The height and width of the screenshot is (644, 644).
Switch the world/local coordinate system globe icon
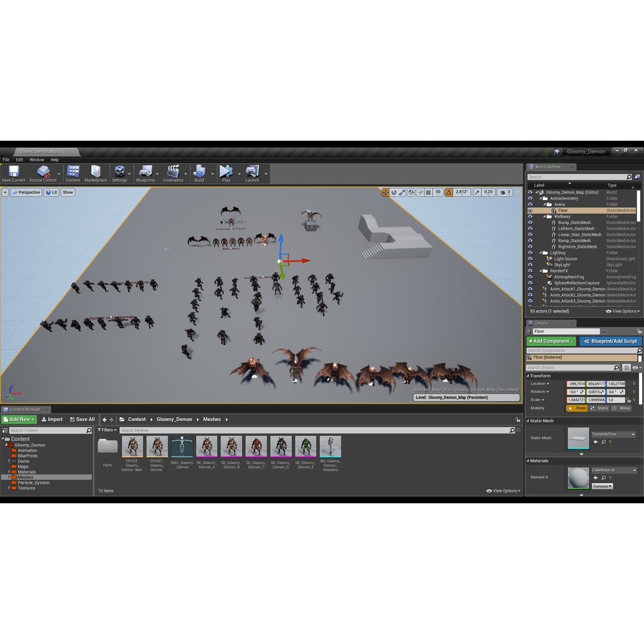(x=411, y=192)
